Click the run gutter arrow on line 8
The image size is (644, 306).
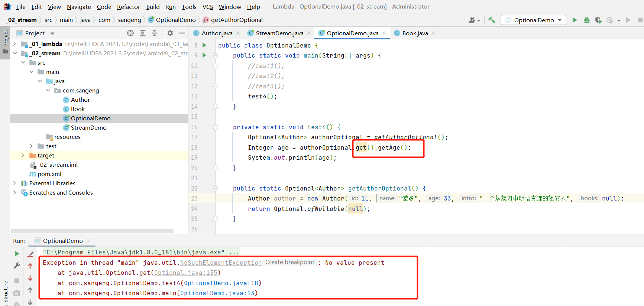click(204, 45)
